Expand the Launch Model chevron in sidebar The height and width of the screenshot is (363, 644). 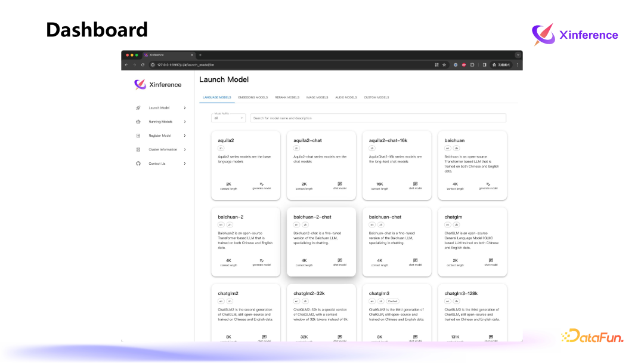coord(185,107)
